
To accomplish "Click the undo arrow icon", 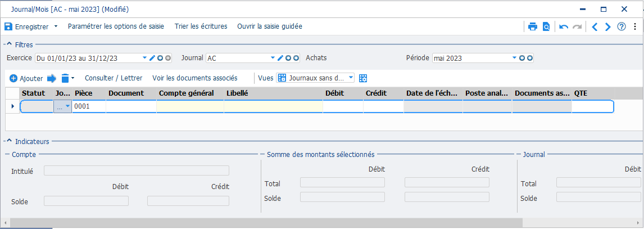I will 564,26.
